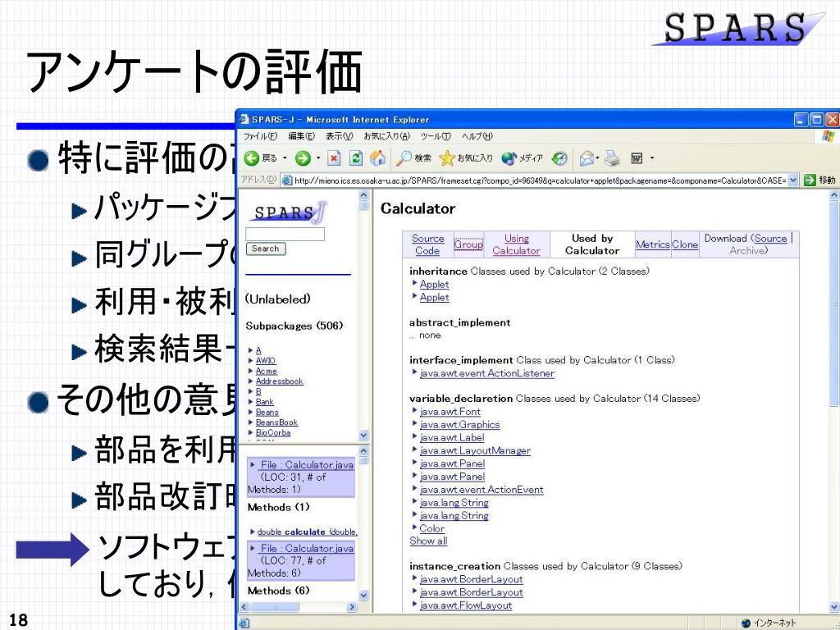Open the ファイル(F) menu
This screenshot has height=630, width=840.
[x=260, y=136]
